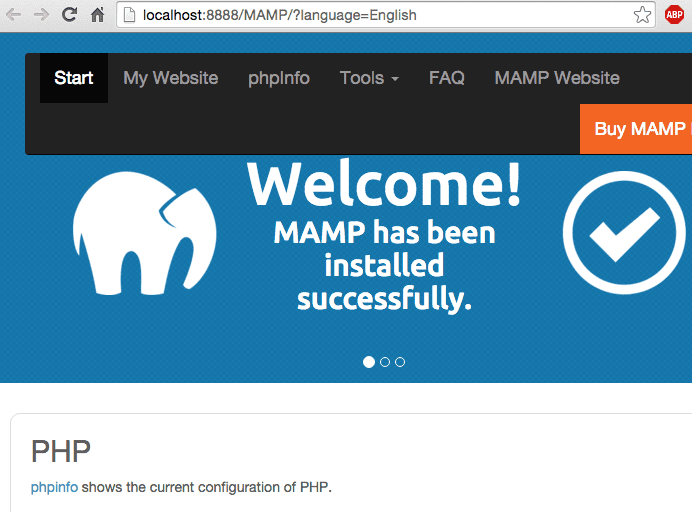Open the Start tab in navigation
692x512 pixels.
point(74,78)
